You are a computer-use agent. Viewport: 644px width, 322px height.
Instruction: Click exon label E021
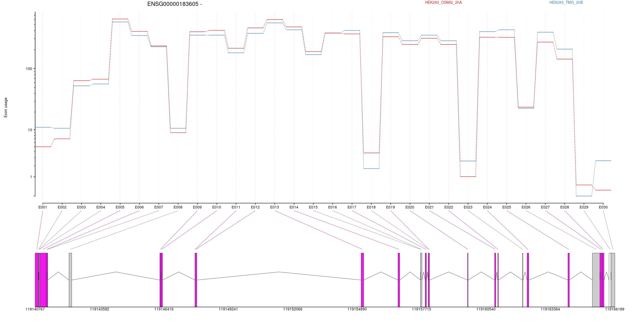[x=429, y=207]
